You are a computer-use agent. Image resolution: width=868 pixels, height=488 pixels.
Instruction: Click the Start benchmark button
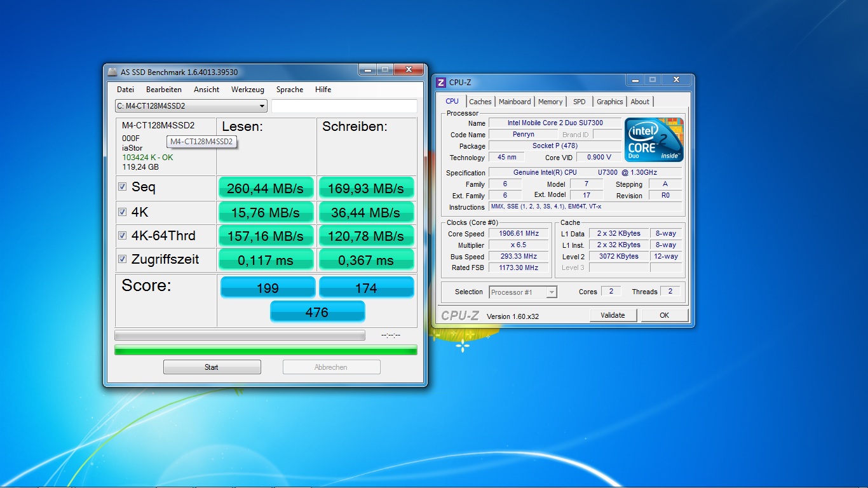pos(212,367)
